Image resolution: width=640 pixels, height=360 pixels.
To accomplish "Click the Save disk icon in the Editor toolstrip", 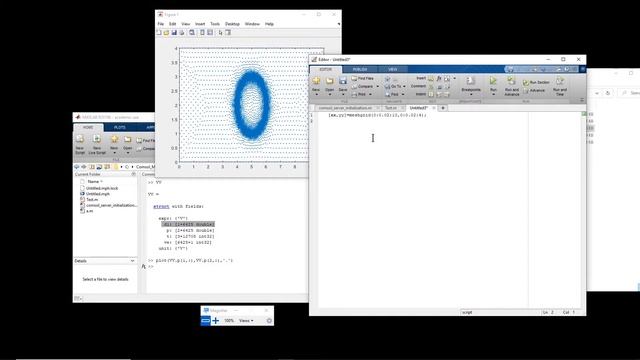I will coord(343,81).
